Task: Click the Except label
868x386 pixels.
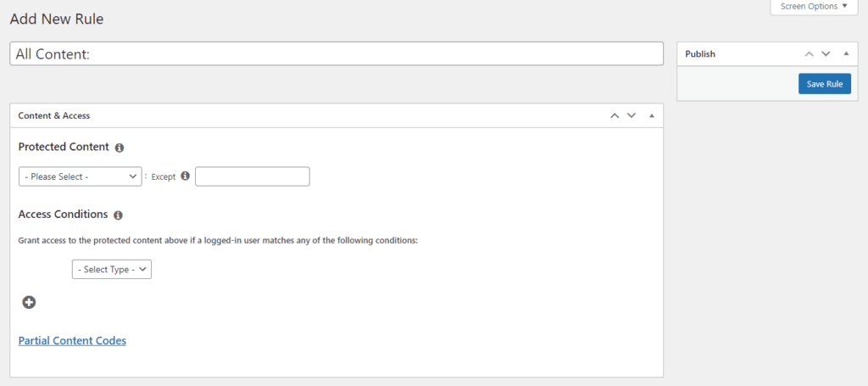Action: tap(164, 176)
